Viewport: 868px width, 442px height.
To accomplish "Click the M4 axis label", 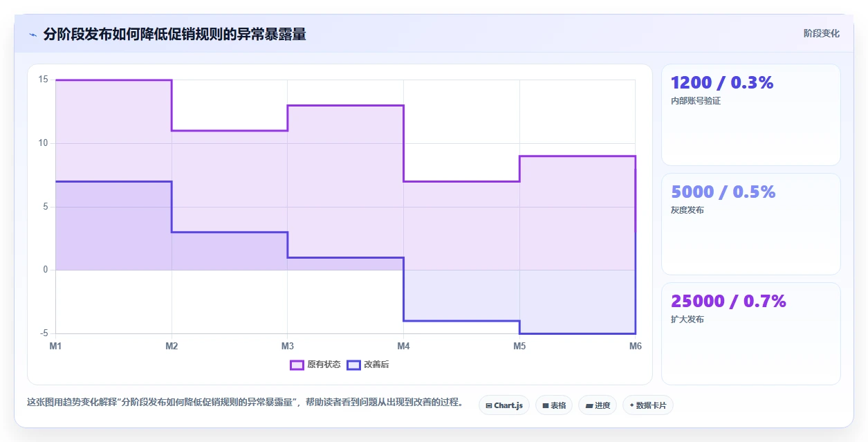I will (x=403, y=346).
